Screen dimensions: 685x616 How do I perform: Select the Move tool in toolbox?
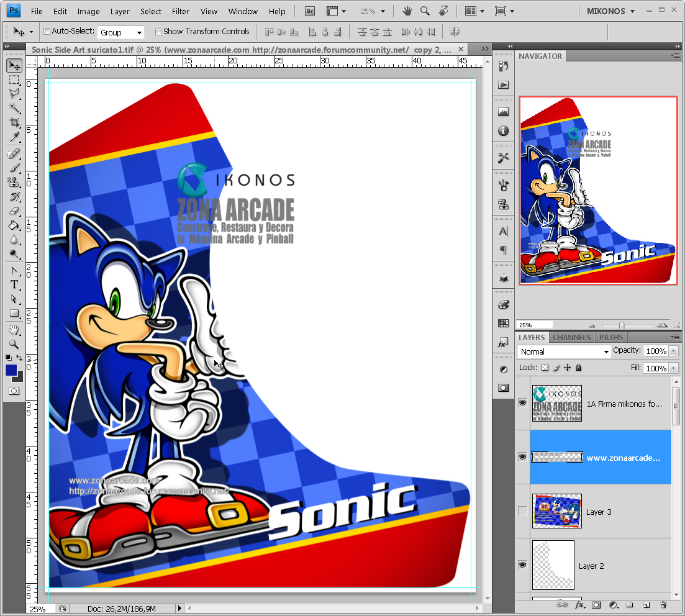pos(14,66)
